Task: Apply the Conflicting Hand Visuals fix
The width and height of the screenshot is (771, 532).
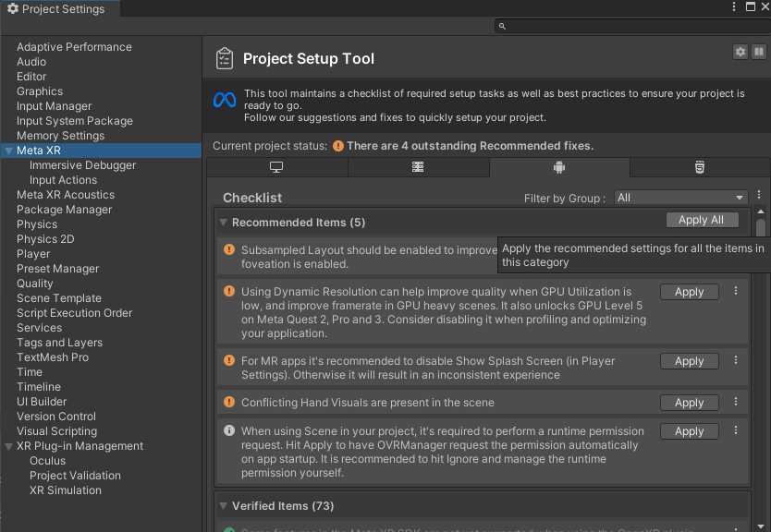Action: [x=689, y=403]
